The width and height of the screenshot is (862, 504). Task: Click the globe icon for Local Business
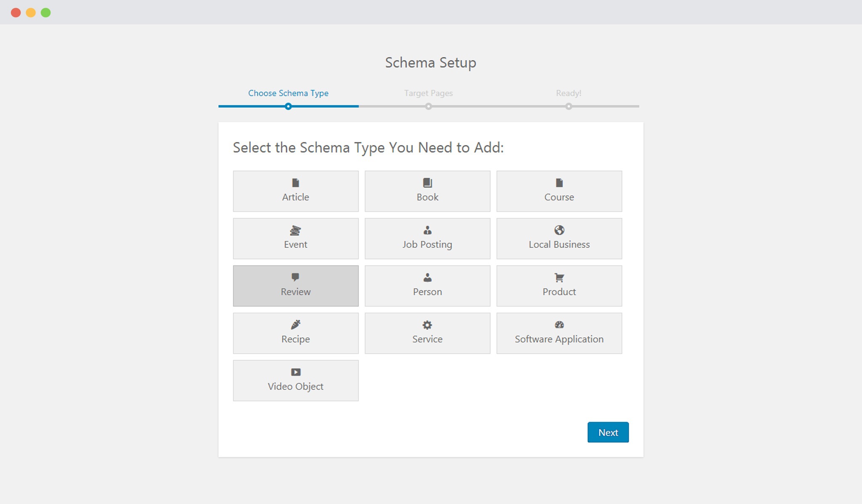559,230
